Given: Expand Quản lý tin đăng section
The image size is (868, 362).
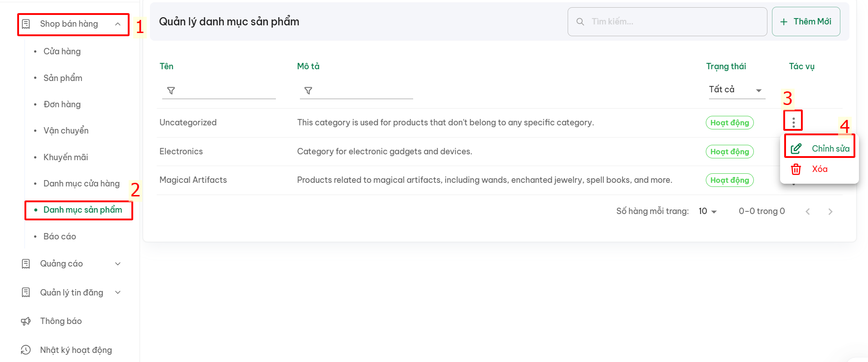Looking at the screenshot, I should [72, 293].
